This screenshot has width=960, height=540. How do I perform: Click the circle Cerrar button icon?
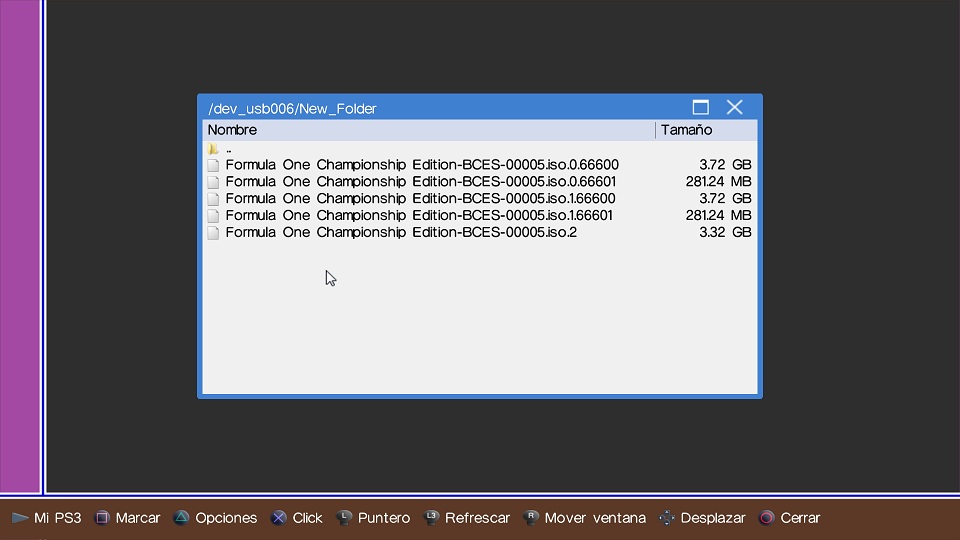[767, 518]
